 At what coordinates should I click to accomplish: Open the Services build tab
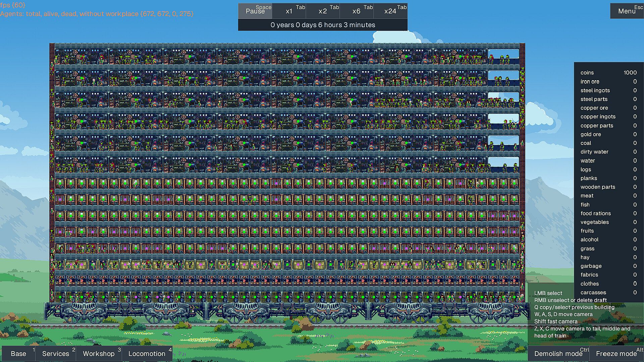[56, 354]
